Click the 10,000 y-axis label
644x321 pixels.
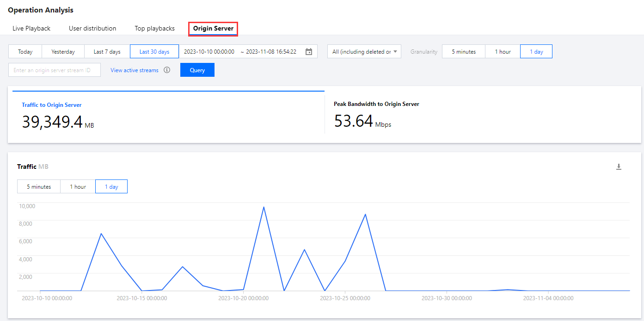point(27,206)
